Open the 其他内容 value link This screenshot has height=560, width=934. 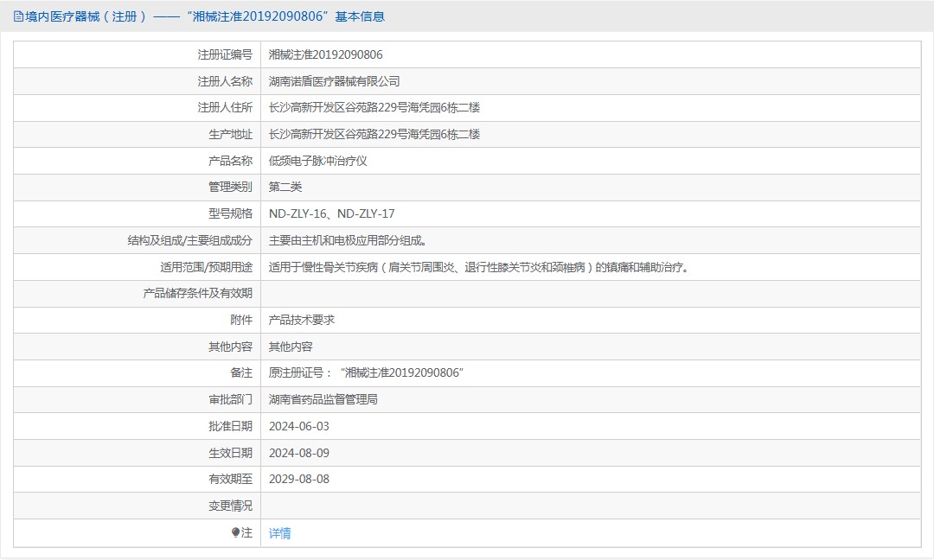click(291, 347)
